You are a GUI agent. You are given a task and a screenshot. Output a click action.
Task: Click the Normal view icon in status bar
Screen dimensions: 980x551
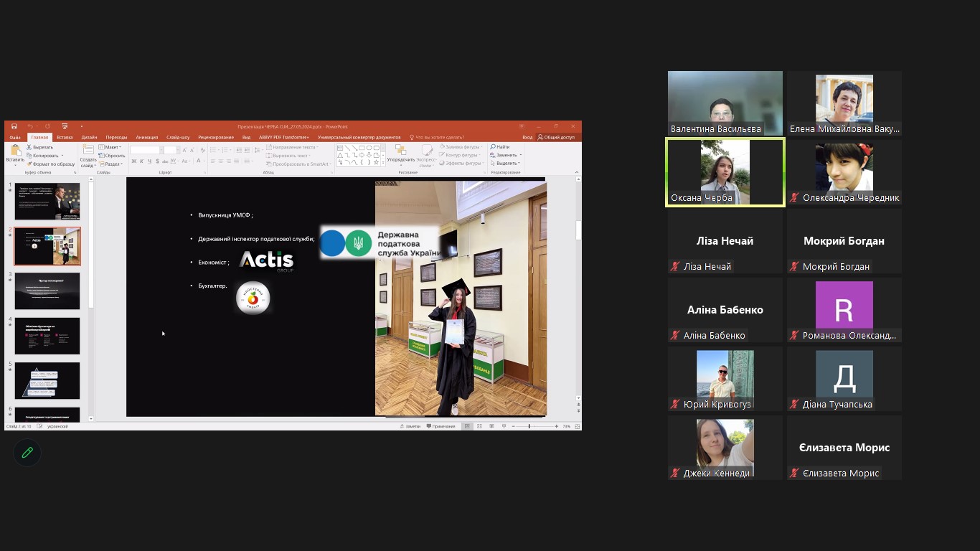pyautogui.click(x=467, y=426)
